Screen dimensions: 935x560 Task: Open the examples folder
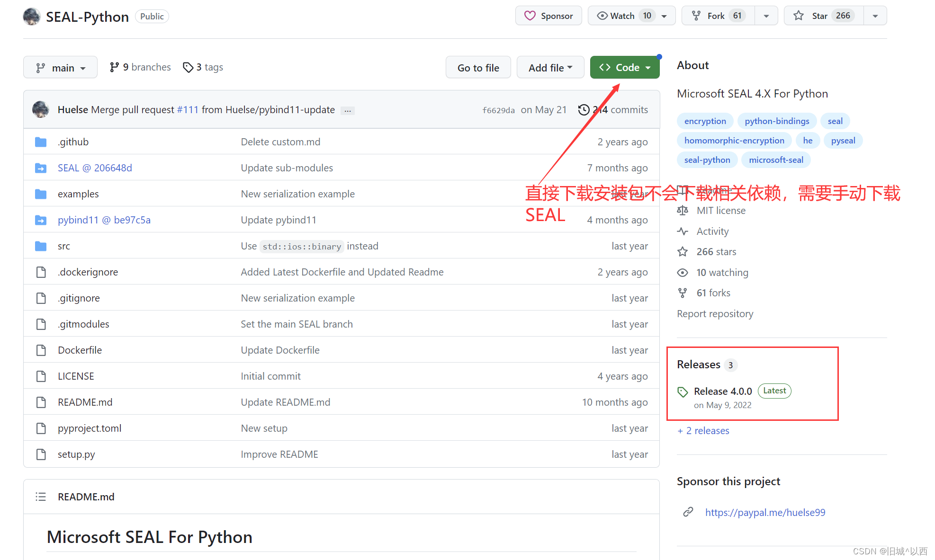78,194
